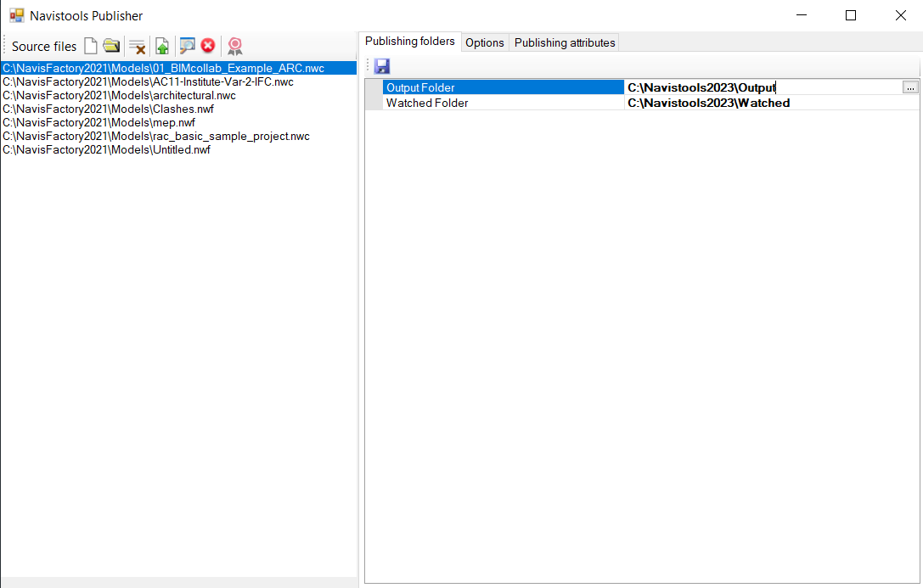Select 01_BIMcollab_Example_ARC.nwc in source files

tap(178, 68)
